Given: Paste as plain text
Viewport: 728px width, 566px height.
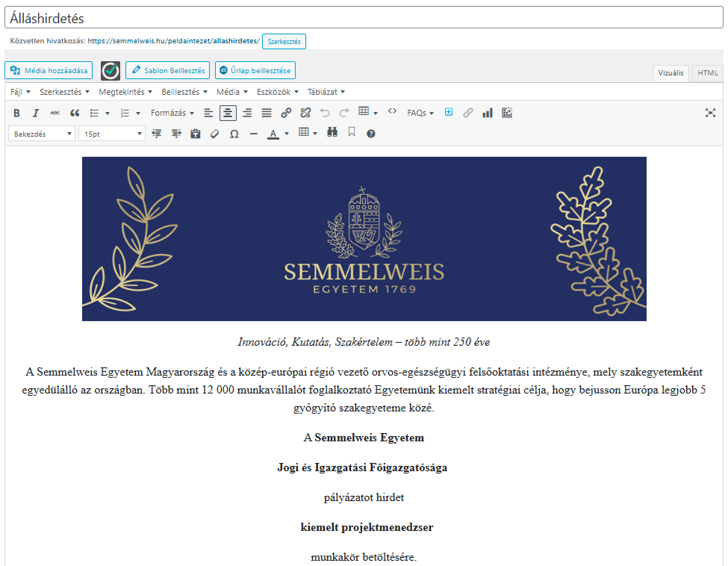Looking at the screenshot, I should (x=196, y=134).
